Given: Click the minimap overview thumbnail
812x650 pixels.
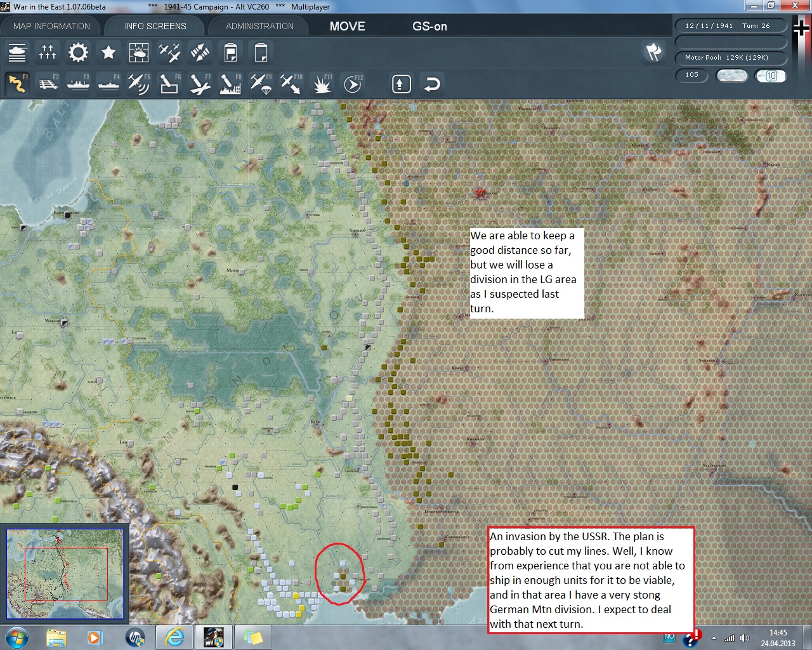Looking at the screenshot, I should [65, 574].
